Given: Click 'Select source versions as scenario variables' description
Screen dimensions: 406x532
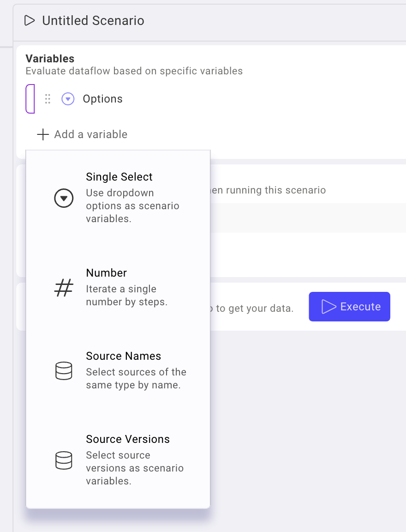Looking at the screenshot, I should [x=135, y=468].
